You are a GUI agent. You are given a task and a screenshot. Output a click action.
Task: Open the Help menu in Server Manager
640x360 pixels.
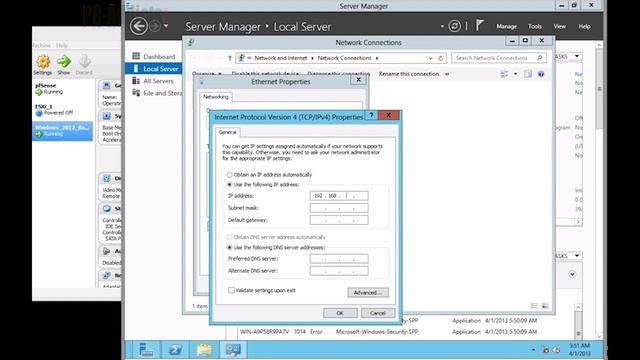584,26
